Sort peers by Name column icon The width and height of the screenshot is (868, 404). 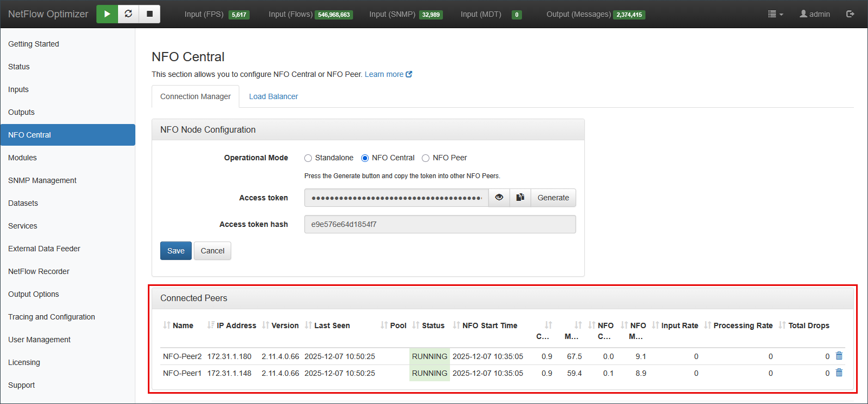[x=167, y=325]
